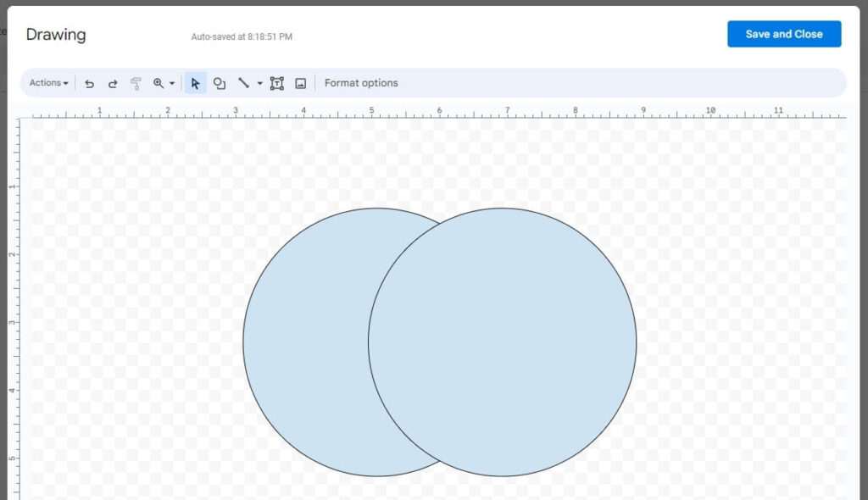This screenshot has height=500, width=868.
Task: Click the Redo icon
Action: tap(113, 82)
